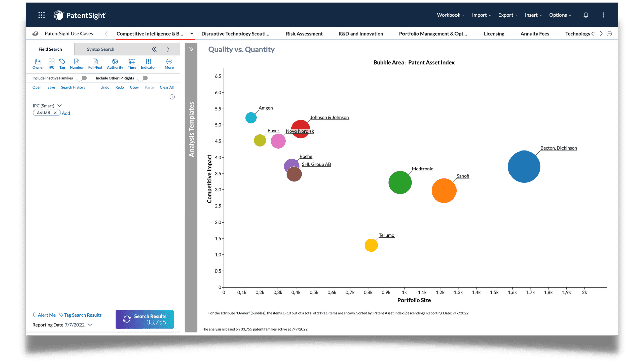Click the Roche bubble label
Screen dimensions: 644x362
[306, 156]
